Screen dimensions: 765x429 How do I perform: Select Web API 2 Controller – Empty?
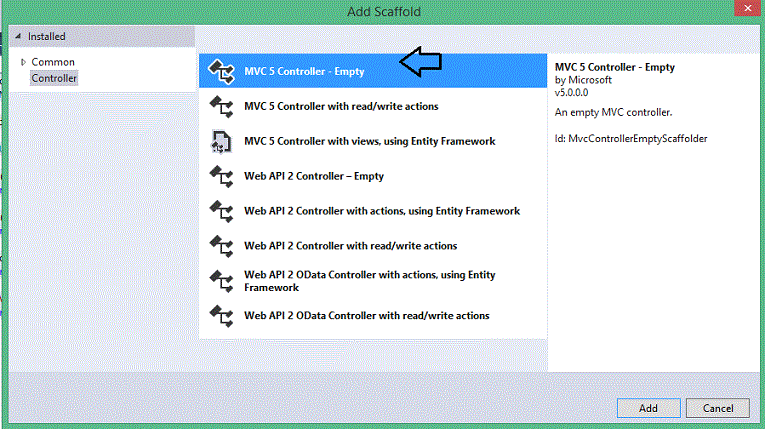click(x=373, y=176)
